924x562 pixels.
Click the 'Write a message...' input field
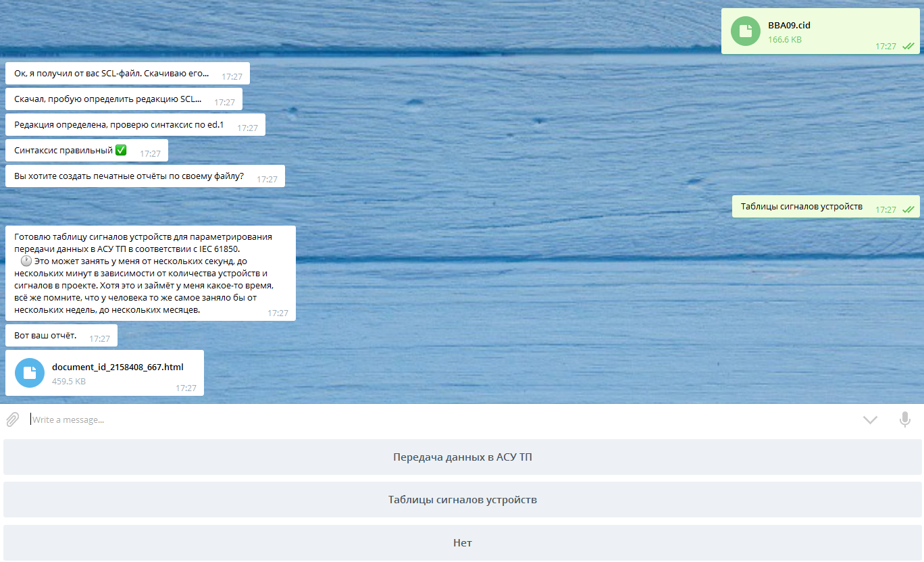pos(442,419)
